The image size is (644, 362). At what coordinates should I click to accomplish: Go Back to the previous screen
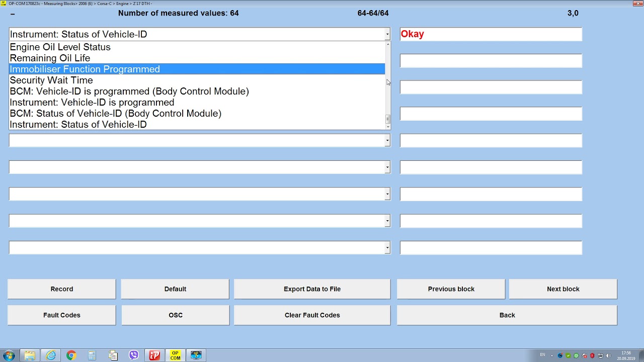pos(507,315)
